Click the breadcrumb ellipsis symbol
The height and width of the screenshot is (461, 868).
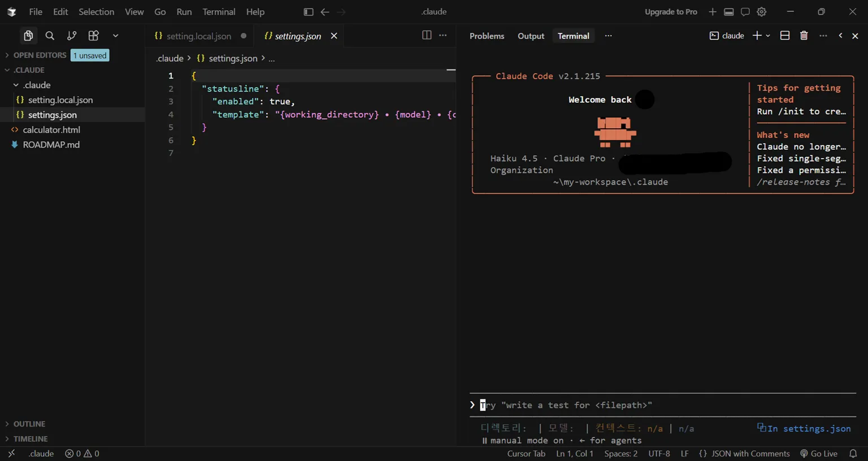[271, 58]
